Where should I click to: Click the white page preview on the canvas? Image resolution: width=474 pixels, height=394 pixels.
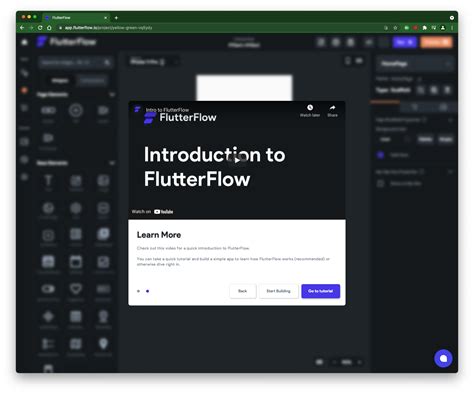pos(244,88)
